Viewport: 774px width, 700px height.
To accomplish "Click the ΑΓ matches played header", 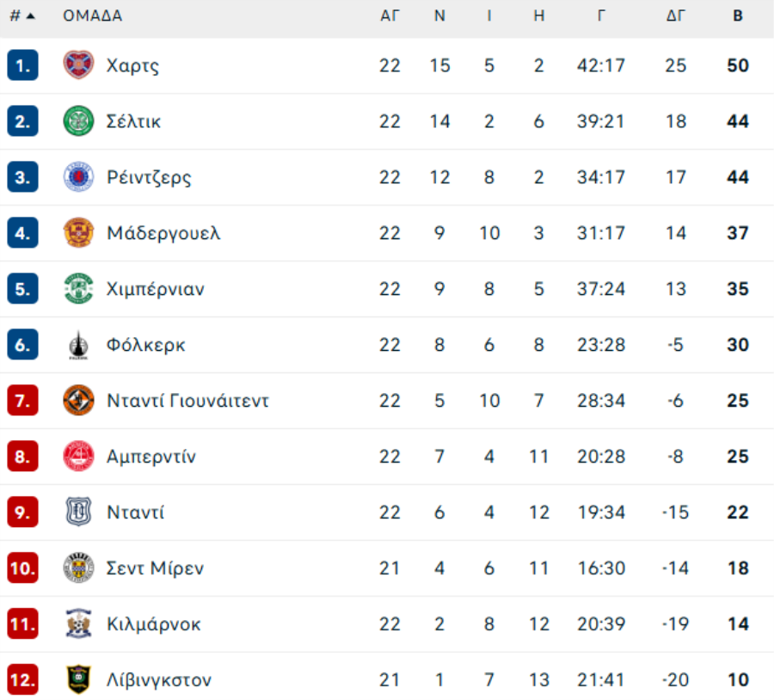I will coord(390,16).
